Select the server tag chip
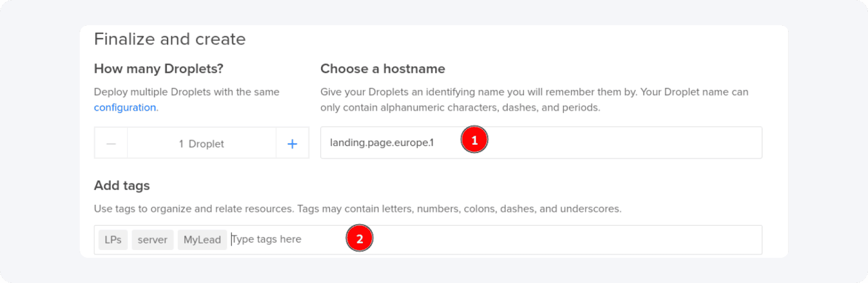Viewport: 868px width, 283px height. pos(152,240)
